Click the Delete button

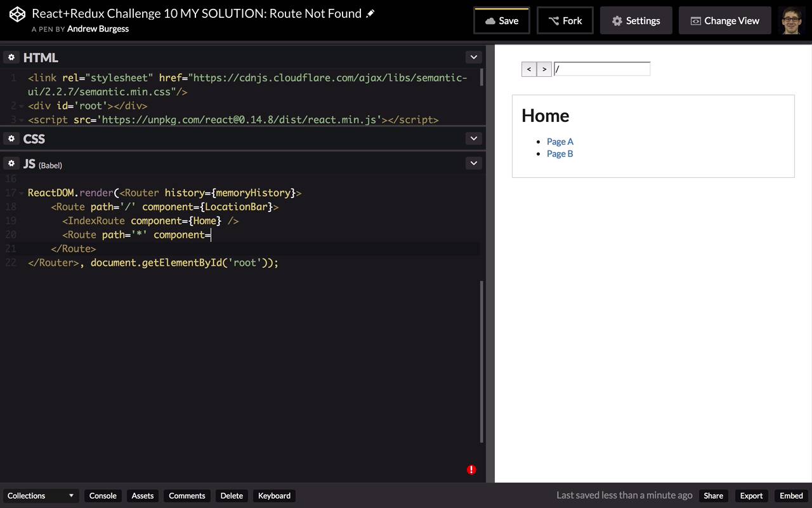pyautogui.click(x=232, y=496)
